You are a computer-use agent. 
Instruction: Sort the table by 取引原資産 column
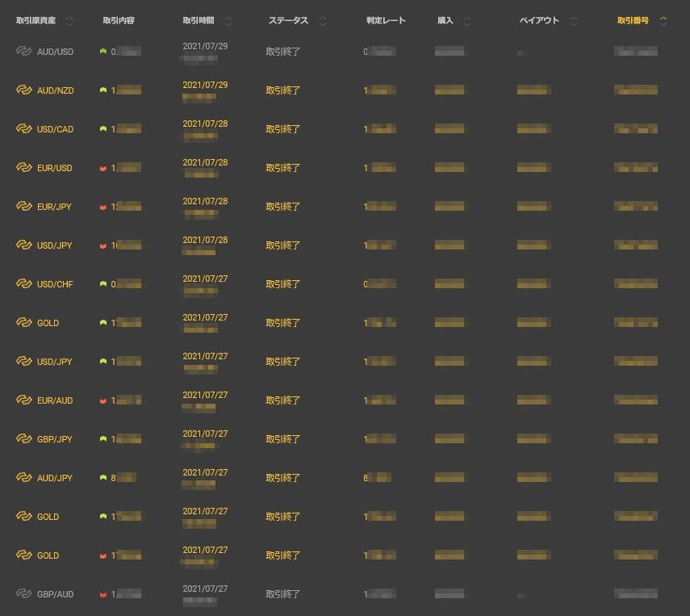69,21
